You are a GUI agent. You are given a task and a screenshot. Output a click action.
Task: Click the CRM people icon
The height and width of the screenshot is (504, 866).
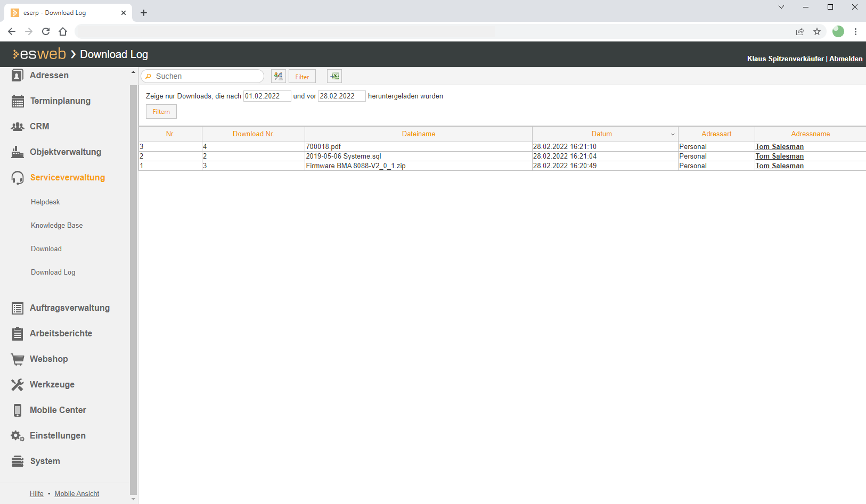(x=18, y=127)
